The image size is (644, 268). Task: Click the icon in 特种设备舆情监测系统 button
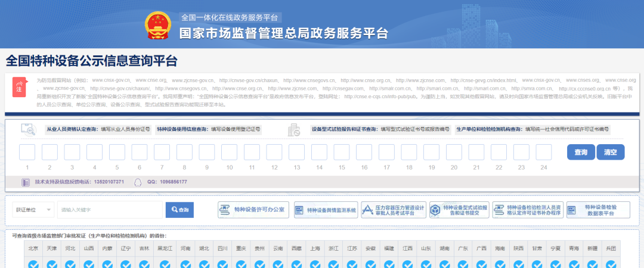pyautogui.click(x=299, y=210)
